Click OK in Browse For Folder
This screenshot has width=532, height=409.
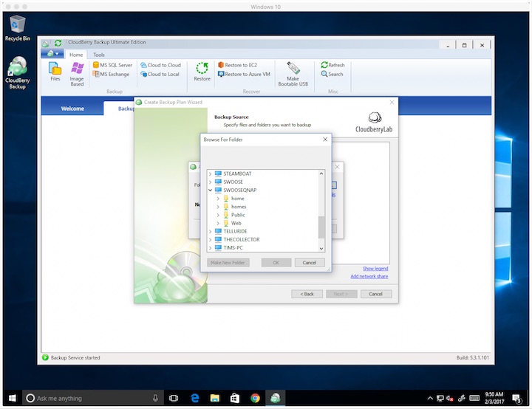(x=276, y=263)
